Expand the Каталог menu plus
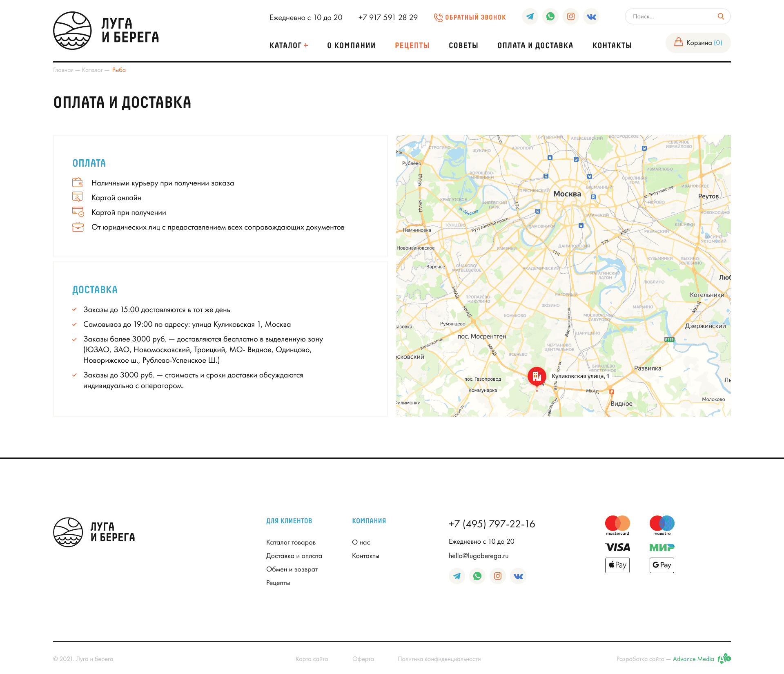Viewport: 784px width, 674px height. (306, 46)
